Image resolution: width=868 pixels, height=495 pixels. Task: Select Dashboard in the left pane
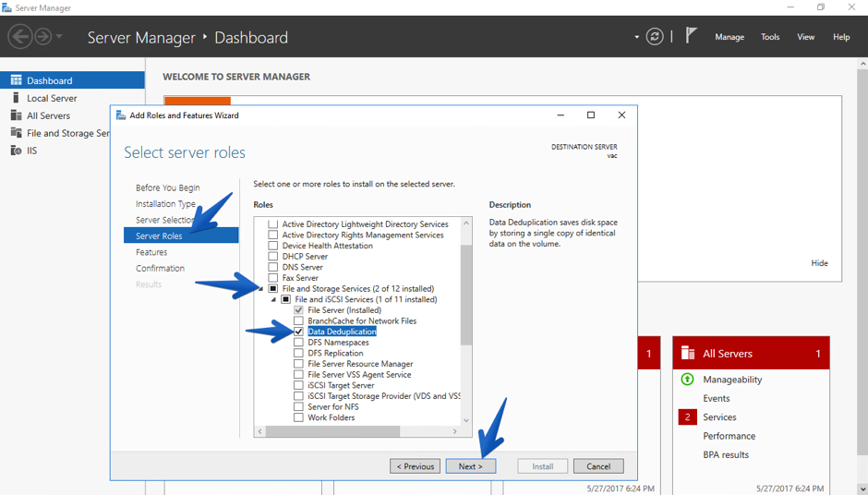[73, 80]
